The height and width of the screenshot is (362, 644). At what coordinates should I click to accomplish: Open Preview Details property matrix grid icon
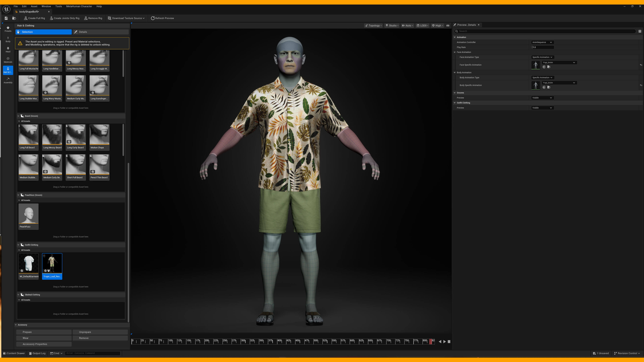(640, 31)
